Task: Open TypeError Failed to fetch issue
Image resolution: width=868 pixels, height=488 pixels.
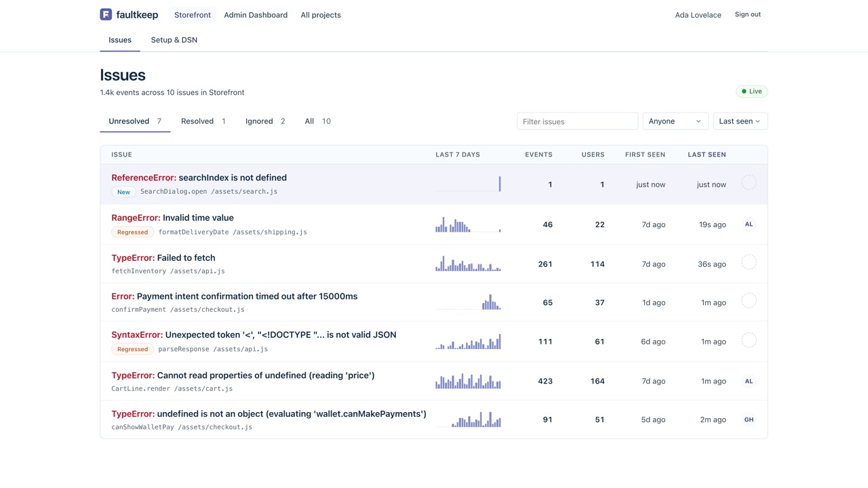Action: coord(163,258)
